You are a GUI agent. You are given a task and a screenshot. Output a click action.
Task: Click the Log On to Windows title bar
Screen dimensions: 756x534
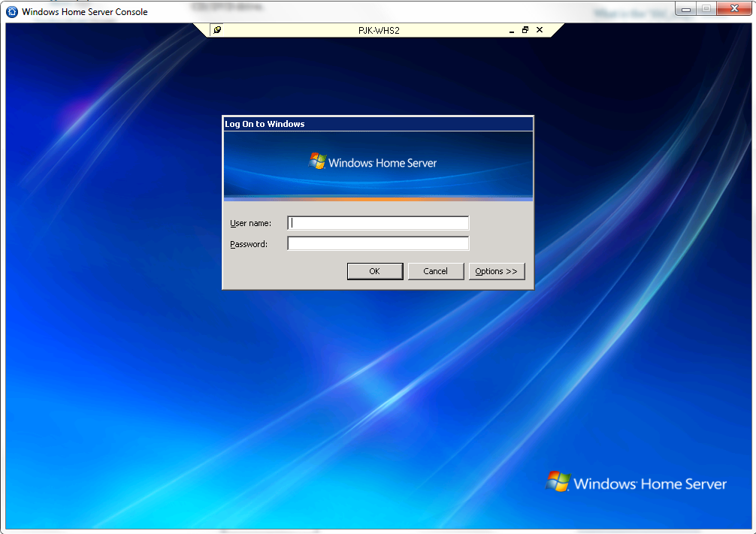(x=378, y=124)
